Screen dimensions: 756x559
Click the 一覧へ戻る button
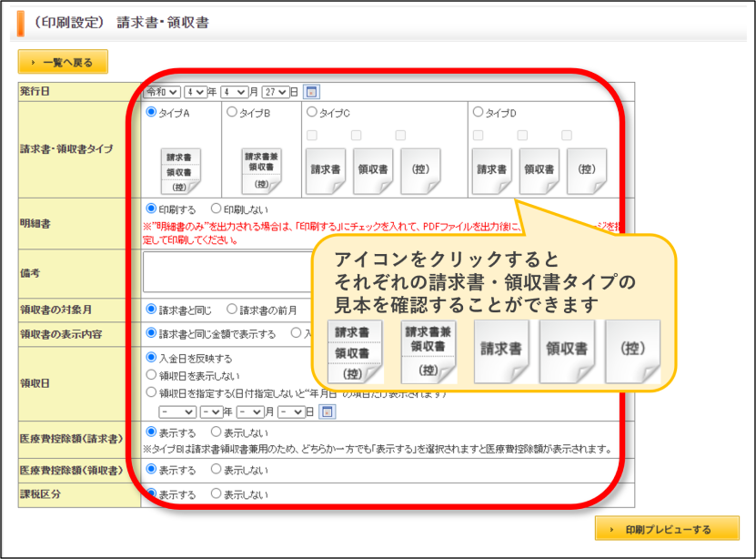point(63,62)
